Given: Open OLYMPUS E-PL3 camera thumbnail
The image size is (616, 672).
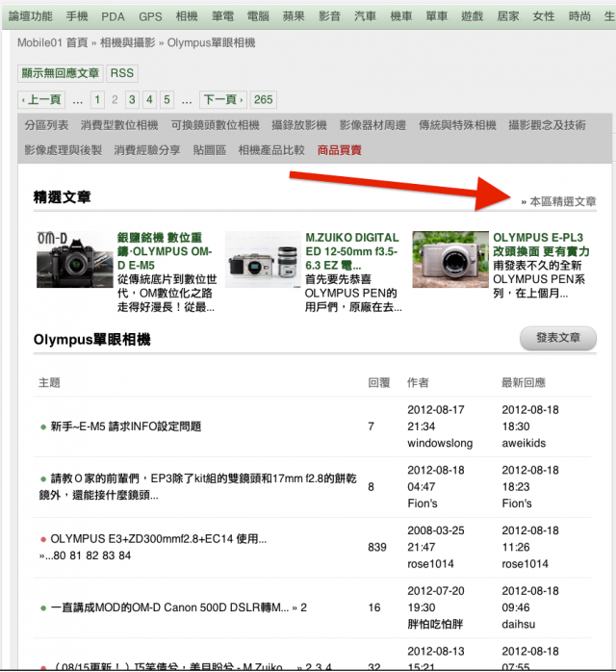Looking at the screenshot, I should click(450, 260).
